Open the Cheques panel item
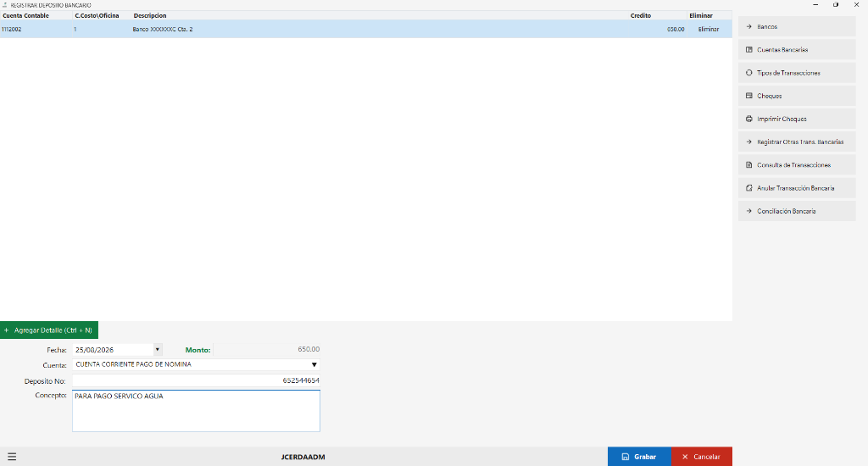This screenshot has height=466, width=868. pyautogui.click(x=797, y=96)
